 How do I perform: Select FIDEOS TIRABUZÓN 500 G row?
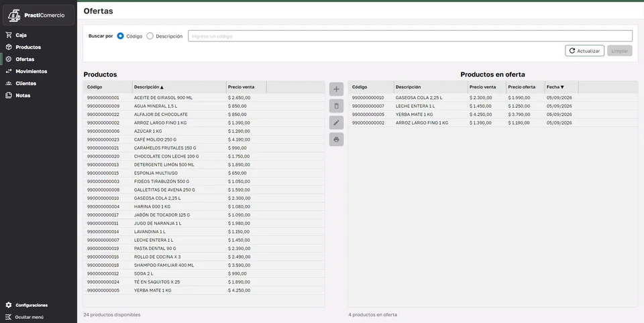click(204, 182)
